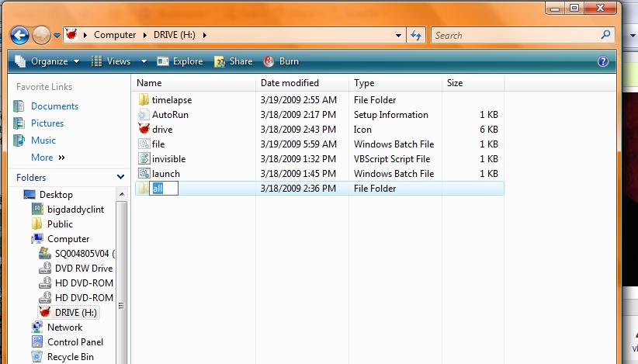Select the file batch file icon
This screenshot has height=364, width=638.
click(144, 144)
